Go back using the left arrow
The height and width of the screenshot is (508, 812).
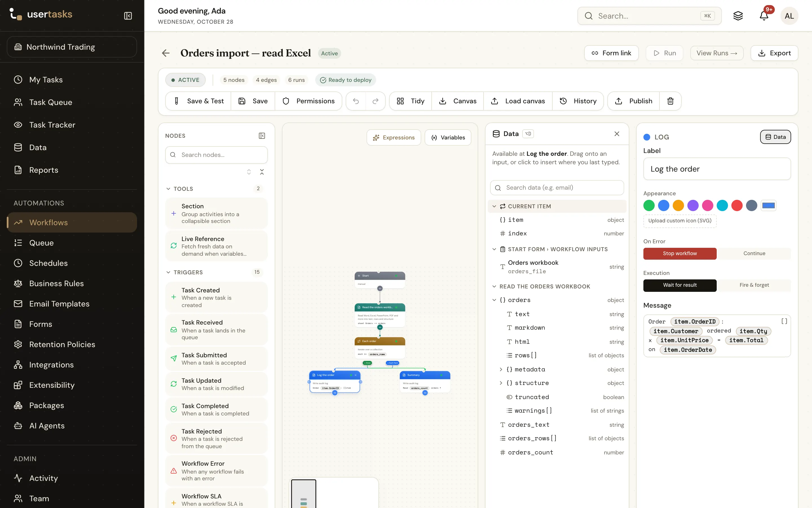166,53
